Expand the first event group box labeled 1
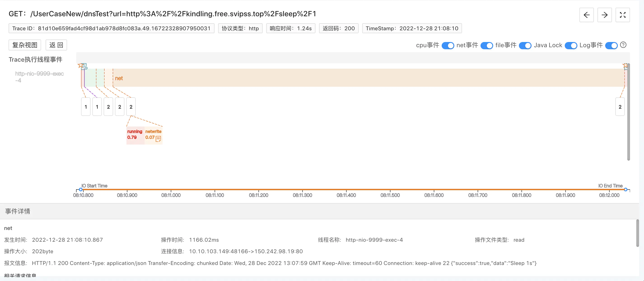 pyautogui.click(x=86, y=107)
